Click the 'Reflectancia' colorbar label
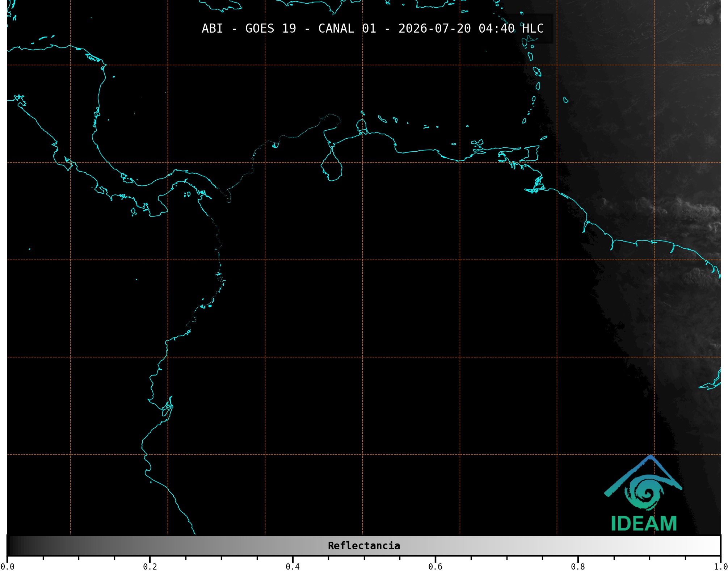Viewport: 728px width, 571px height. 364,546
